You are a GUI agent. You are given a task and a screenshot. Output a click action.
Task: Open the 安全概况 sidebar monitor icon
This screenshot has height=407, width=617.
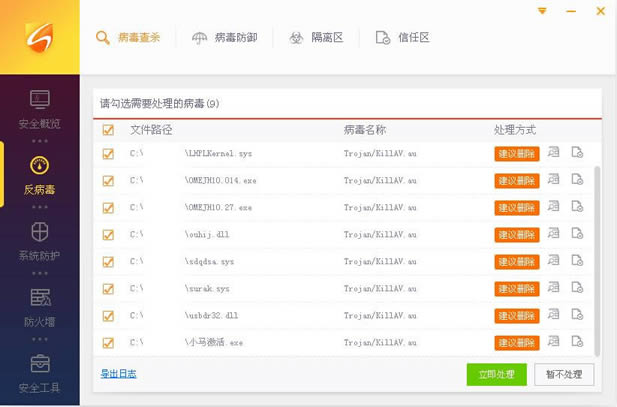(39, 101)
